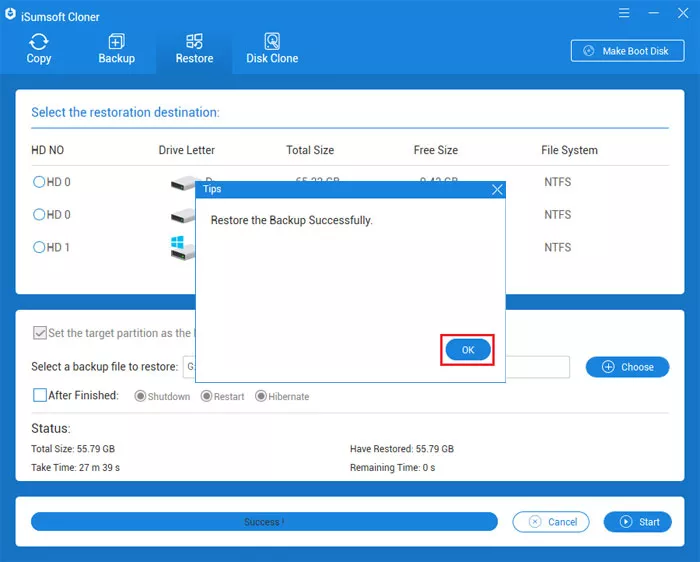This screenshot has height=562, width=700.
Task: Click the Make Boot Disk button
Action: point(627,51)
